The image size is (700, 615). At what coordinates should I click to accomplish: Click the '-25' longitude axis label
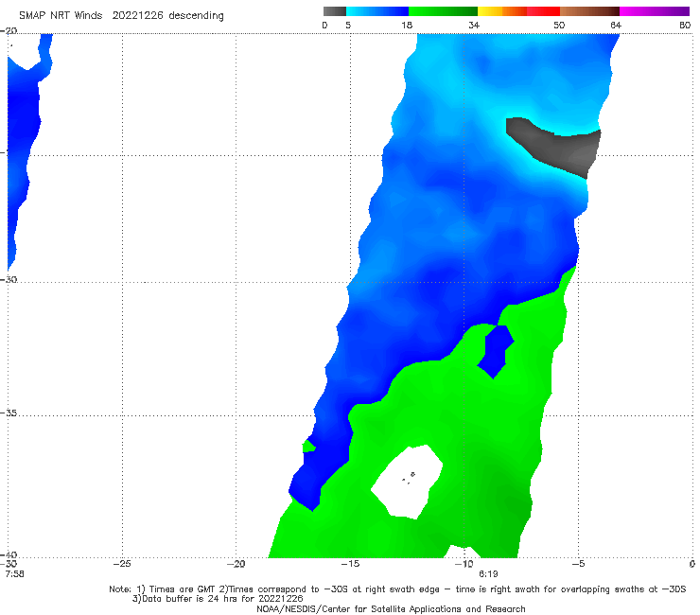[122, 564]
